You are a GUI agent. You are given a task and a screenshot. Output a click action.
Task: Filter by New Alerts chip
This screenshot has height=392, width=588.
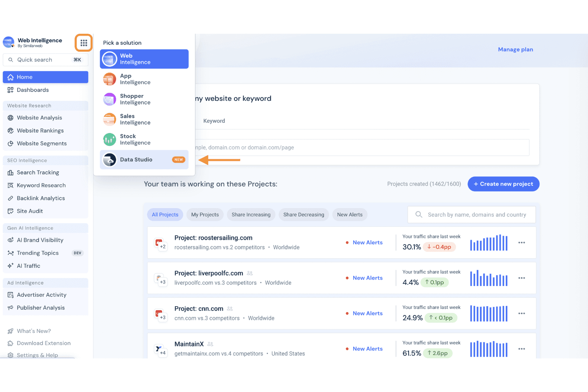(350, 215)
